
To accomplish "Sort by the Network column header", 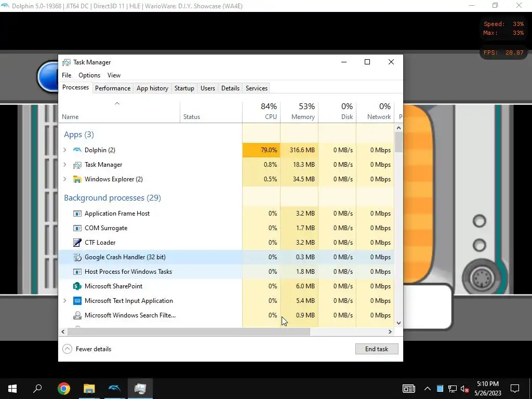I will 376,112.
